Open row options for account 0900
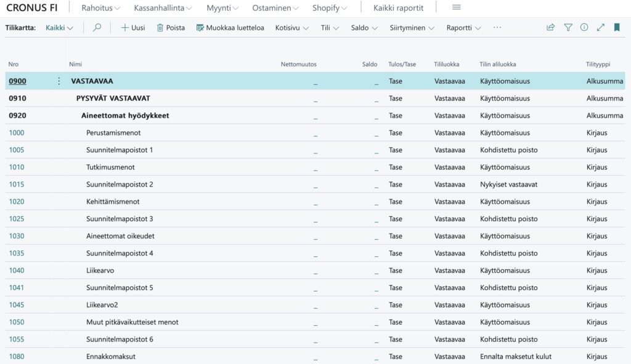 [x=59, y=81]
